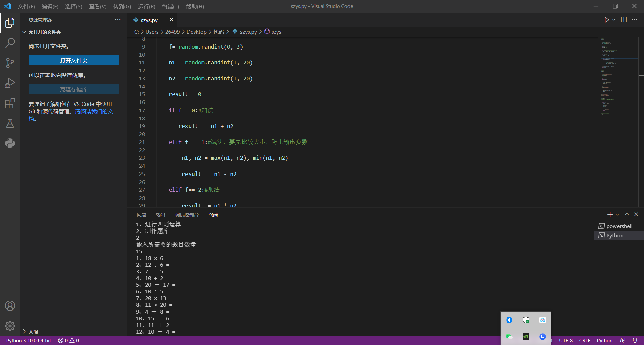Viewport: 644px width, 345px height.
Task: Click the 打开文件夹 button
Action: (x=74, y=60)
